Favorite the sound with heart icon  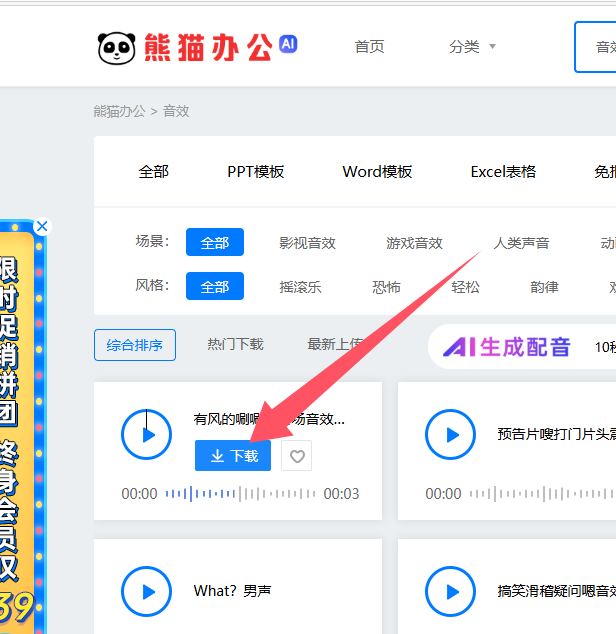pyautogui.click(x=296, y=456)
